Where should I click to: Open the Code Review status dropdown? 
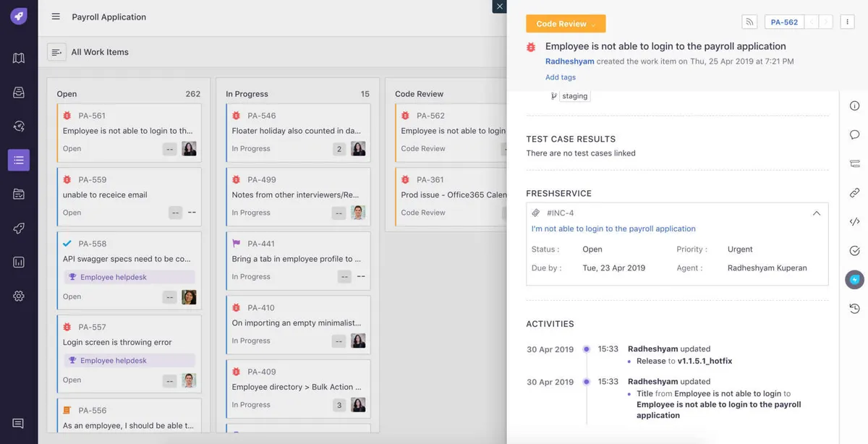[566, 24]
